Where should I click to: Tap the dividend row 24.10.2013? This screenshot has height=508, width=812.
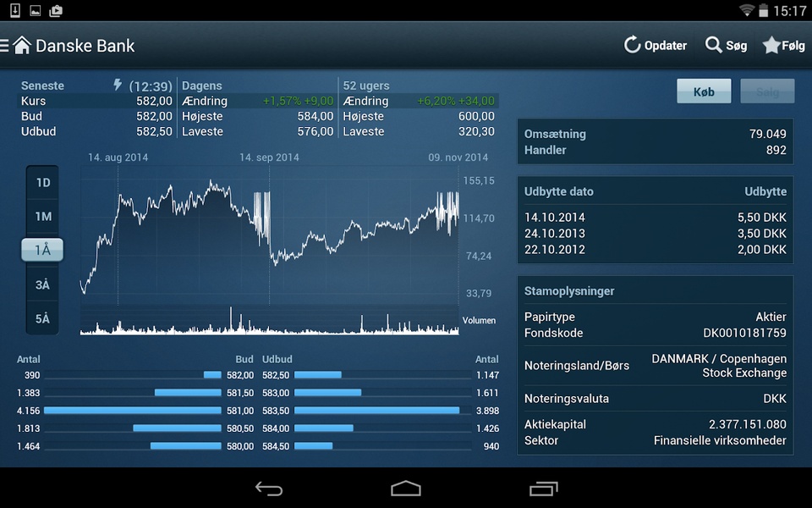pyautogui.click(x=655, y=234)
